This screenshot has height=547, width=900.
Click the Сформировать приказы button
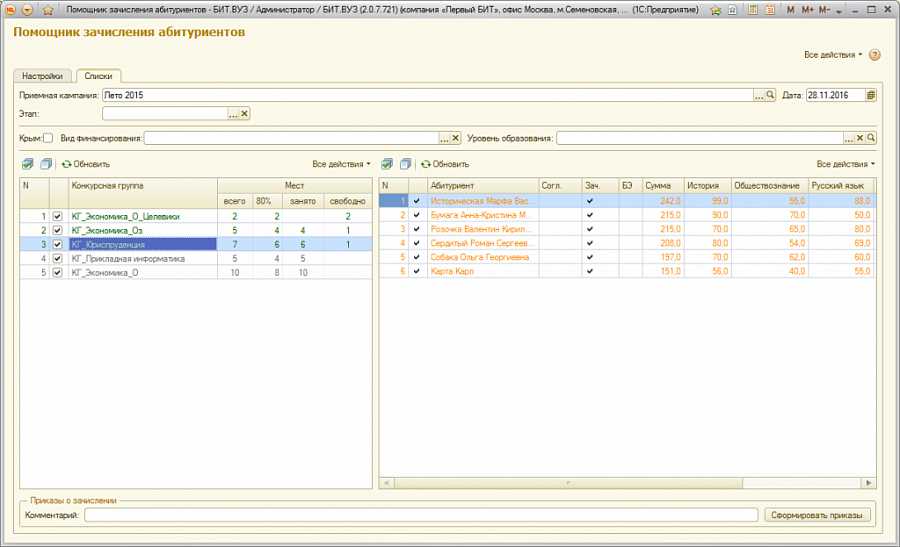tap(817, 515)
